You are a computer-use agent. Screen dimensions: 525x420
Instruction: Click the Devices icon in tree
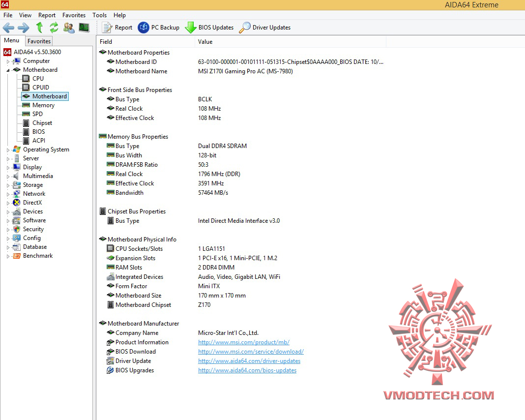(x=17, y=211)
